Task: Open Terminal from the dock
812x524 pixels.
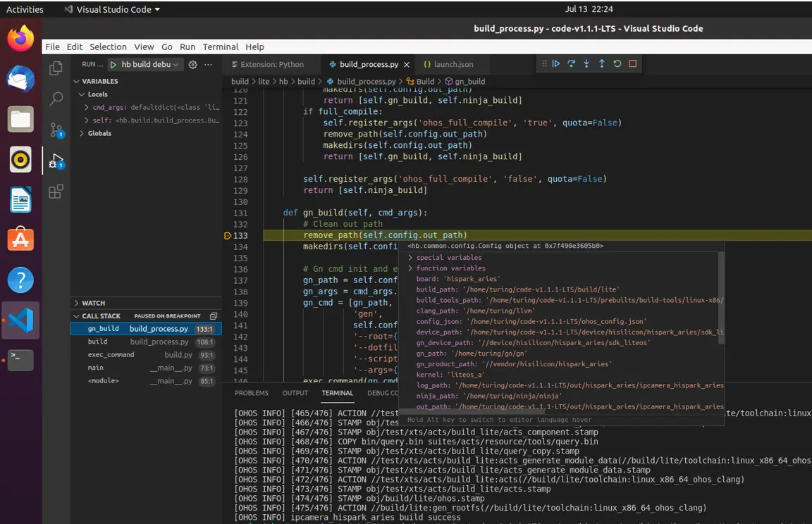Action: (20, 360)
